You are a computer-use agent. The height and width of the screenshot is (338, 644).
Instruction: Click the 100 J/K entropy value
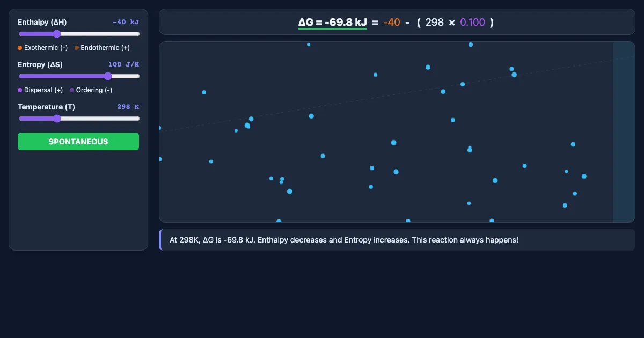point(123,64)
